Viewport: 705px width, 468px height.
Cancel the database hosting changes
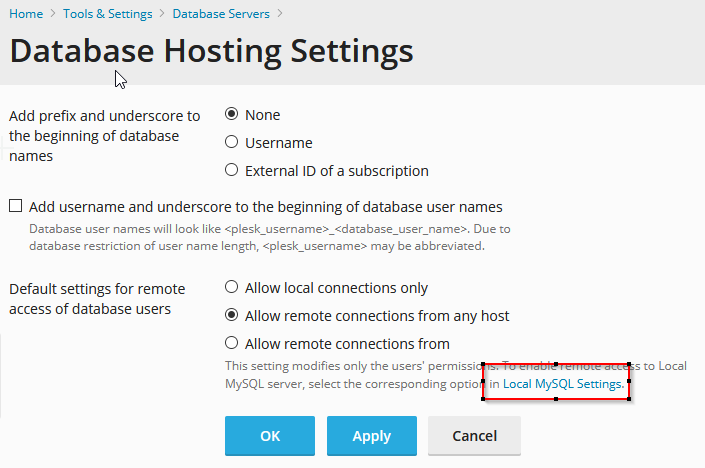(474, 436)
